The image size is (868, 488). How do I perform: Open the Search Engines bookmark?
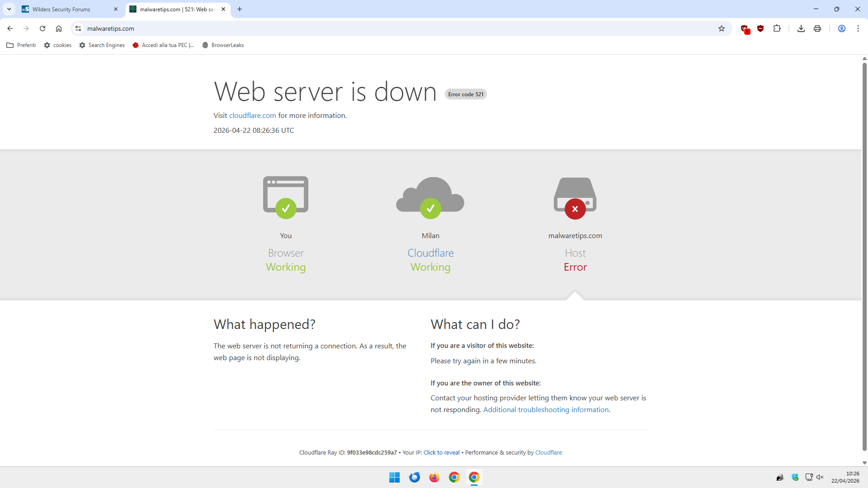pos(102,45)
